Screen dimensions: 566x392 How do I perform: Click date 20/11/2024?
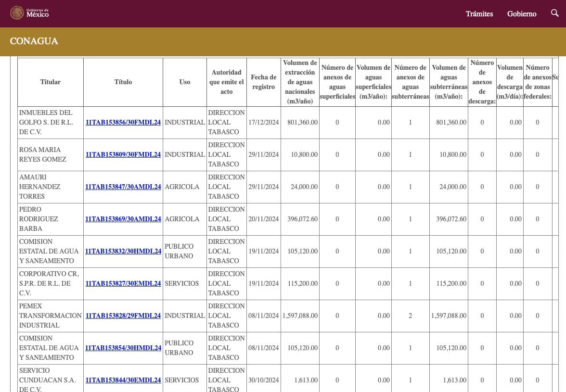264,219
